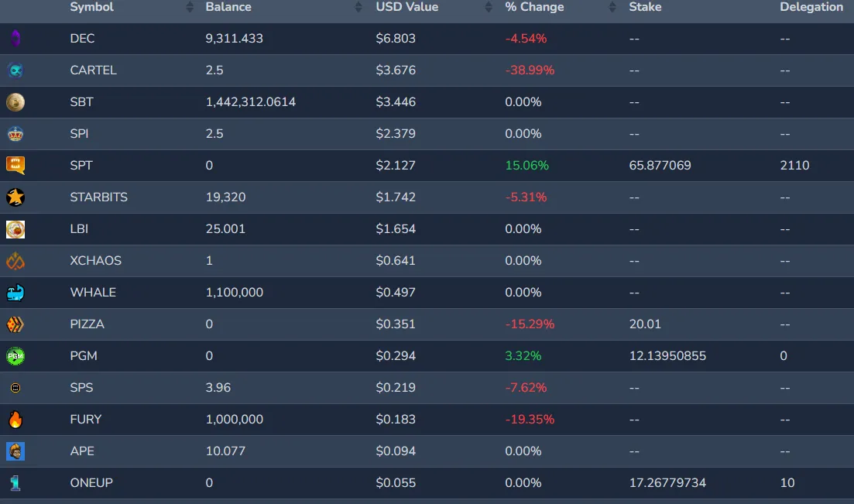Click the LBI token icon

tap(15, 229)
